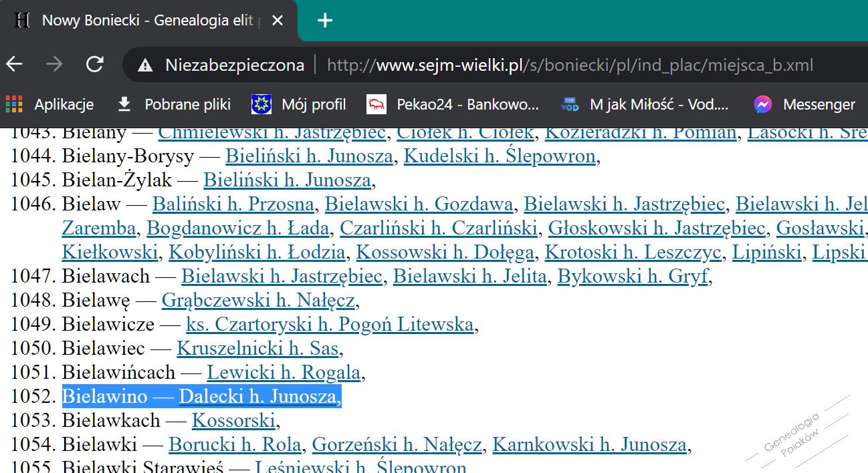Image resolution: width=868 pixels, height=473 pixels.
Task: Open the Kossorski link
Action: click(233, 421)
